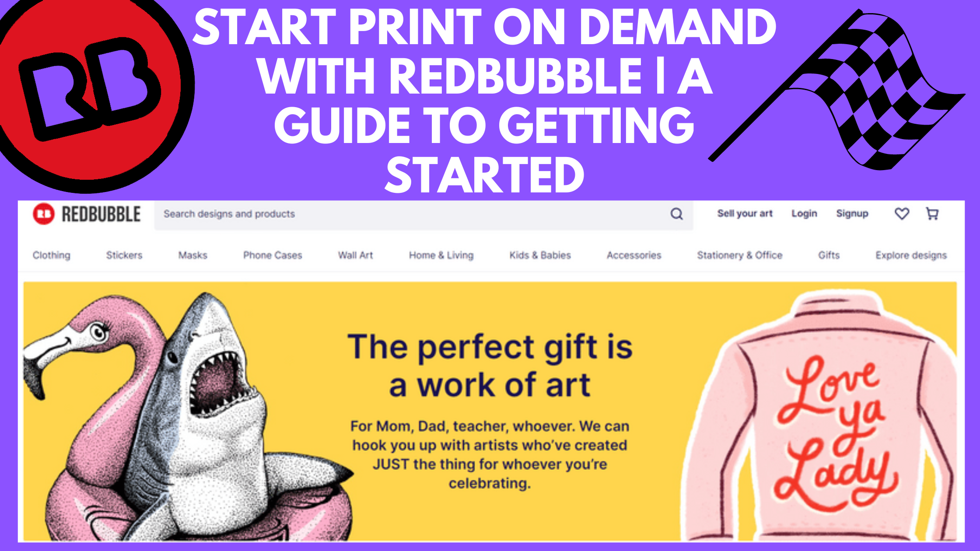Select the Masks menu item
Screen dimensions: 980x551
(193, 255)
